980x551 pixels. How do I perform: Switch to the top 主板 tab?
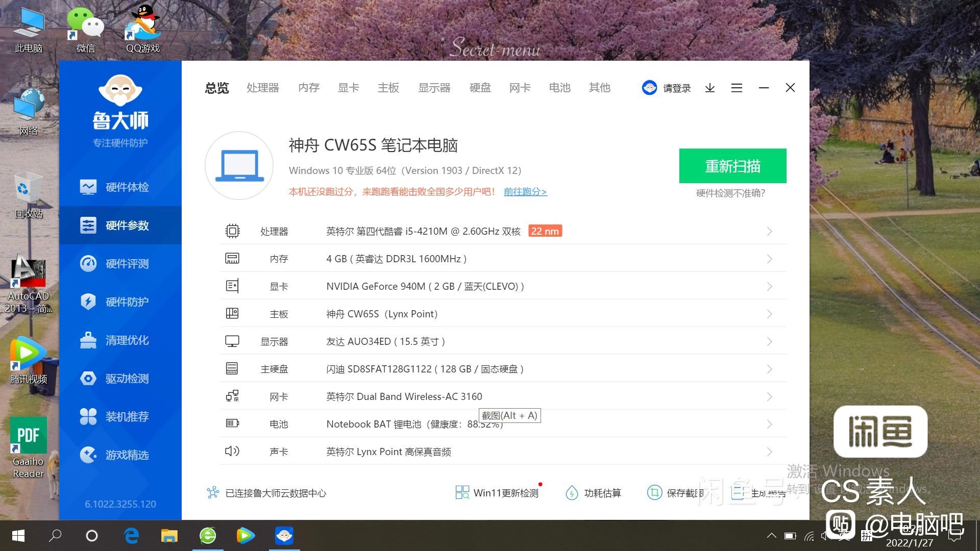coord(388,88)
